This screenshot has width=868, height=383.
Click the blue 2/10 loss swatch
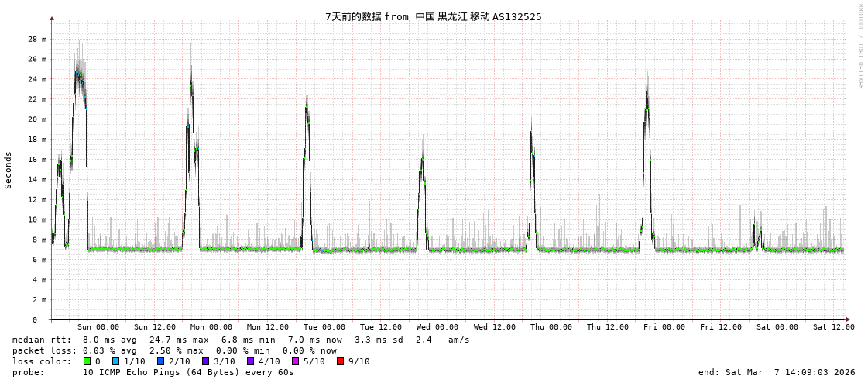click(x=161, y=361)
